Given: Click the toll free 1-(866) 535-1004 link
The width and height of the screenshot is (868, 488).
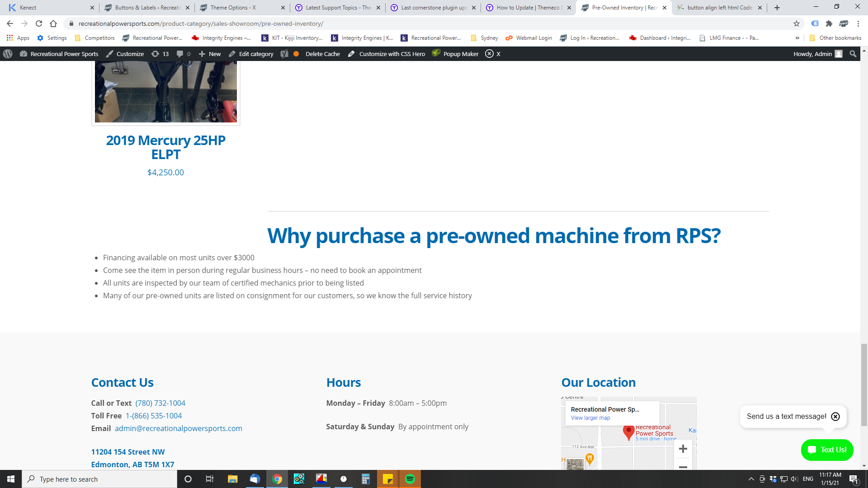Looking at the screenshot, I should [154, 416].
